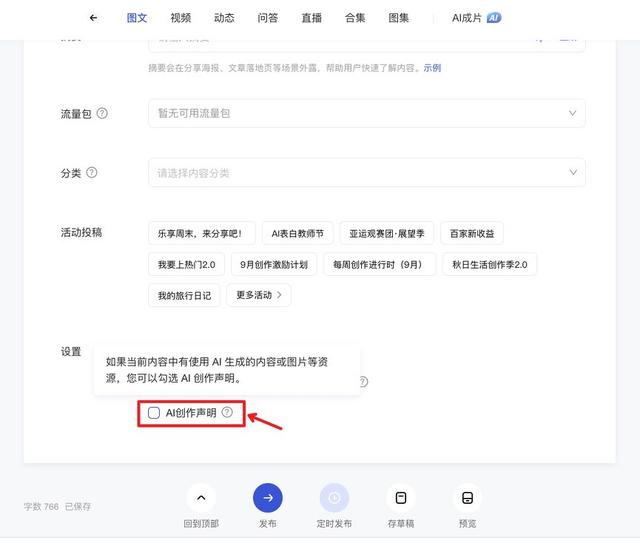Show help for 流量包 label

pos(102,113)
